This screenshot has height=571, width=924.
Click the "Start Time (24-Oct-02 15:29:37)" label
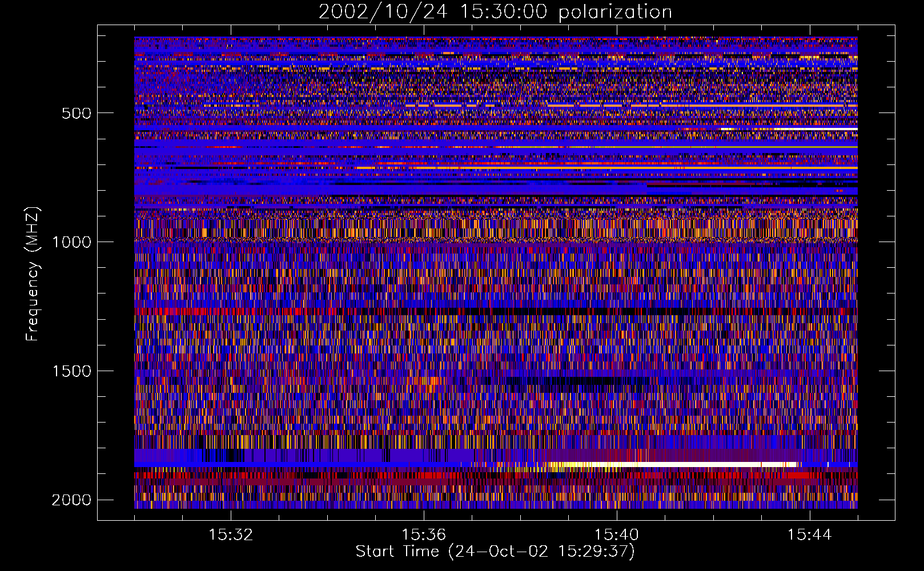(495, 552)
